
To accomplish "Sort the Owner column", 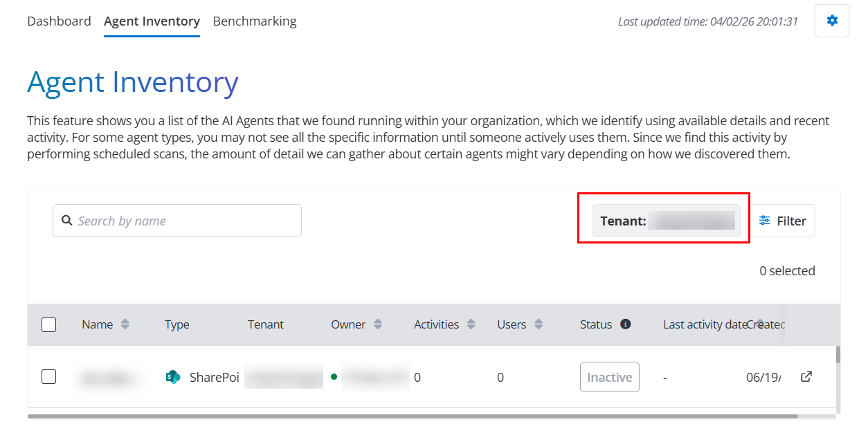I will pyautogui.click(x=378, y=324).
